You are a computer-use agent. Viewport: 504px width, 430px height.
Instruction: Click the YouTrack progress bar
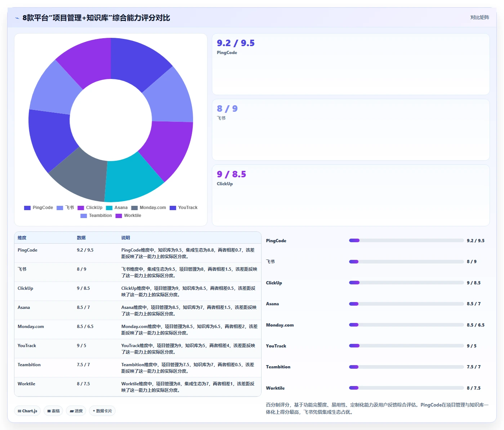pos(406,346)
